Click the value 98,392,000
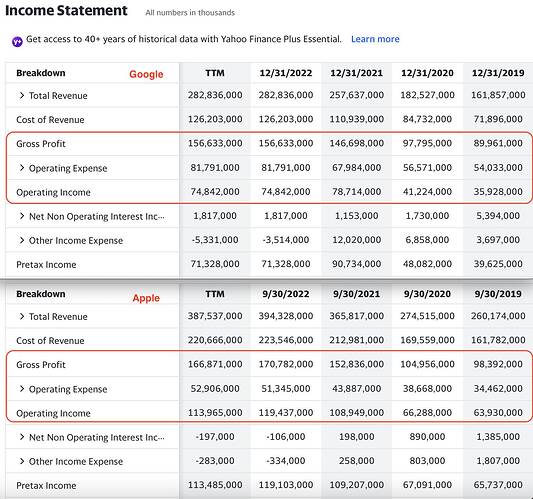 [x=498, y=364]
